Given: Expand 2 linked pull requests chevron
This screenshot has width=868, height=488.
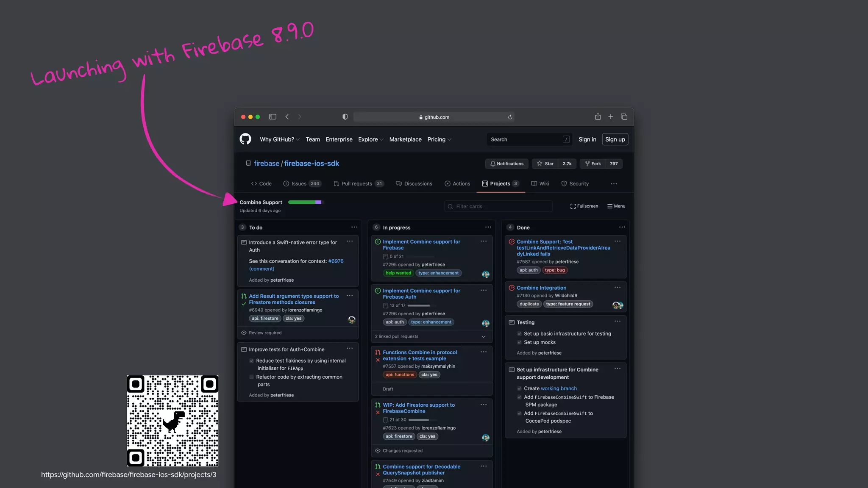Looking at the screenshot, I should pos(484,337).
